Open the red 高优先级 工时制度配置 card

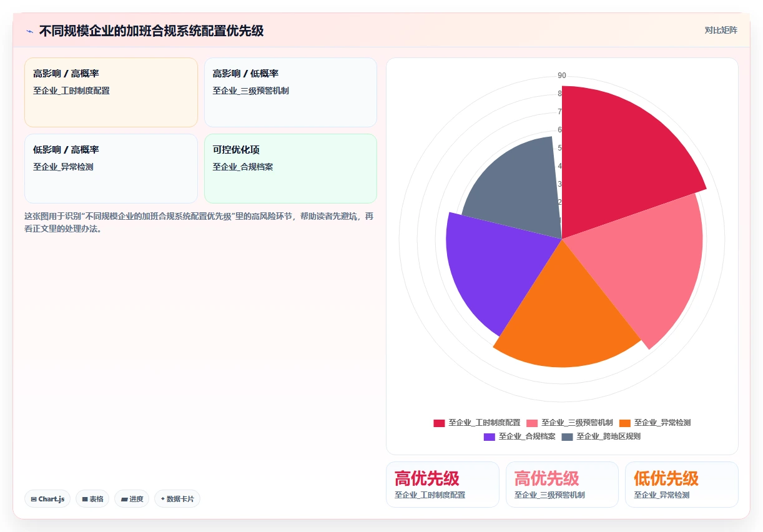click(x=443, y=485)
